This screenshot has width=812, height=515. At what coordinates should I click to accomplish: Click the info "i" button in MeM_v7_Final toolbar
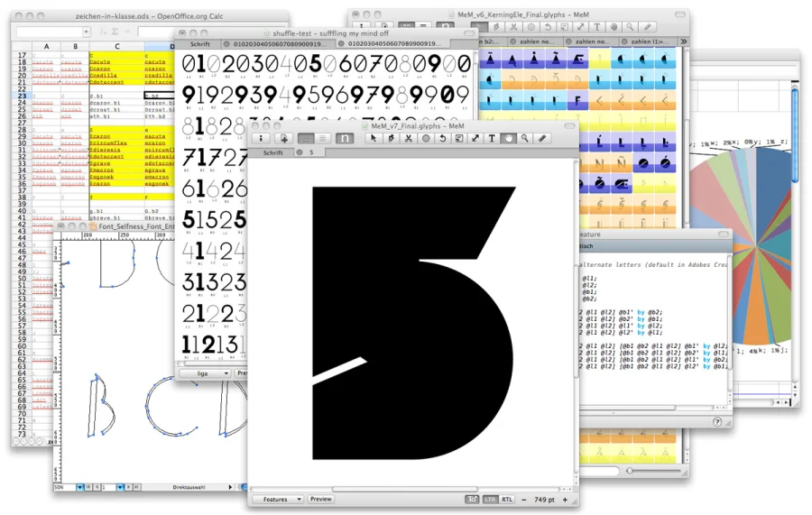click(262, 139)
